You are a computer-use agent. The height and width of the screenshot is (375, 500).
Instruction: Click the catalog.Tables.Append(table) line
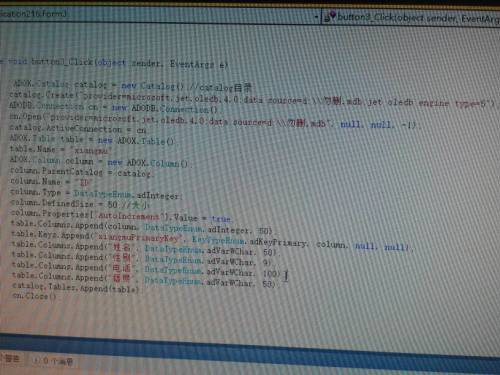click(76, 288)
